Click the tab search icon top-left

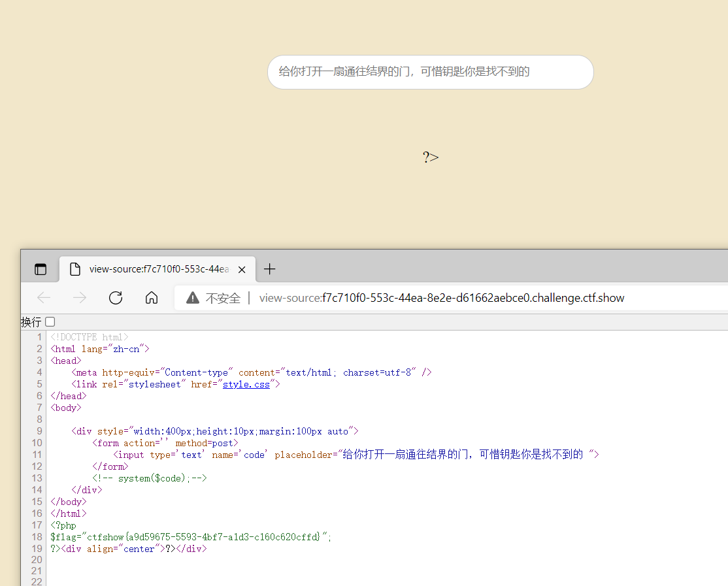point(40,269)
